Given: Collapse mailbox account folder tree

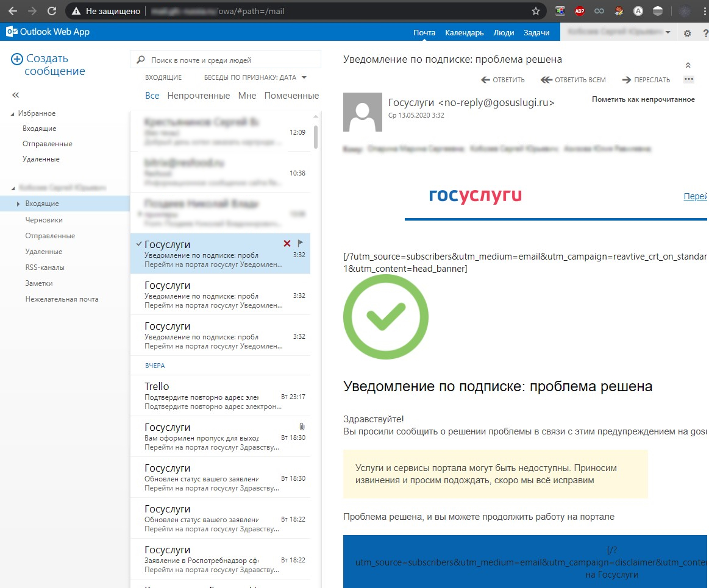Looking at the screenshot, I should point(13,188).
